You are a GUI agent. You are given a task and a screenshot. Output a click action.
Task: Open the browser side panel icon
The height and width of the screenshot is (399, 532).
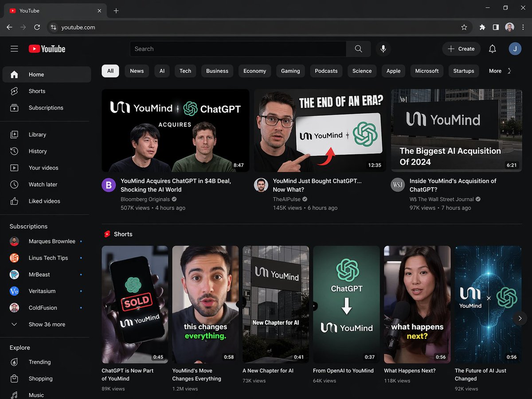point(496,27)
